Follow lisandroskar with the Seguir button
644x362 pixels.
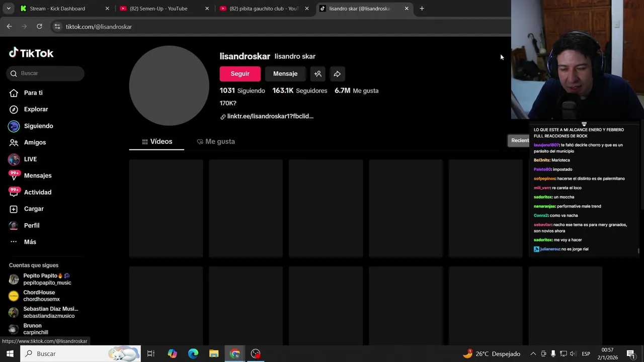click(x=240, y=74)
